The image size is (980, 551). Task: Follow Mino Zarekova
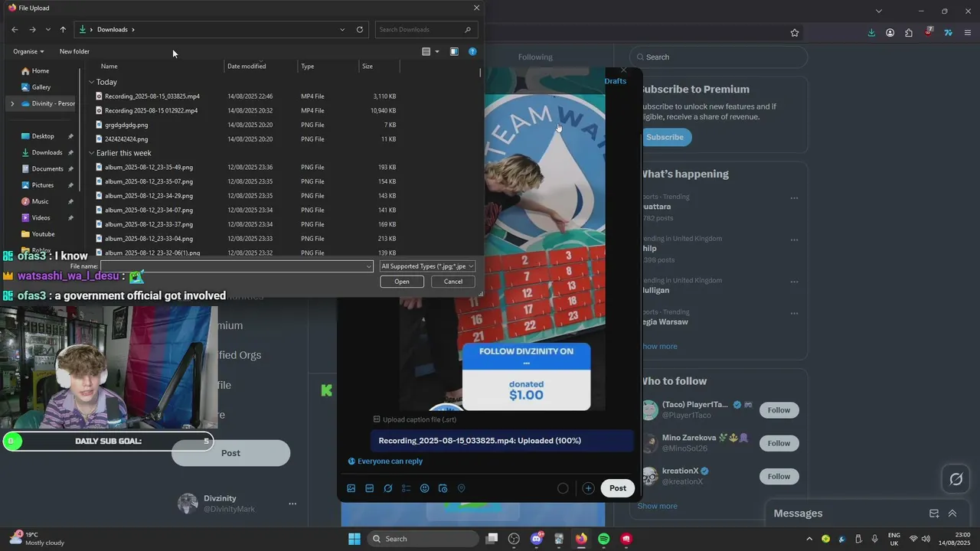pyautogui.click(x=779, y=443)
